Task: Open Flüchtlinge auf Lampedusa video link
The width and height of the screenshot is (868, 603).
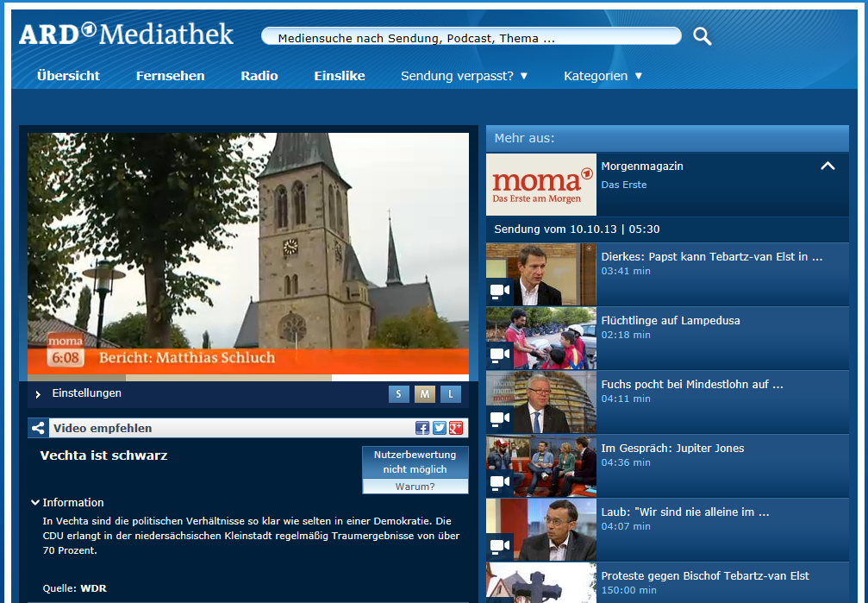Action: point(671,320)
